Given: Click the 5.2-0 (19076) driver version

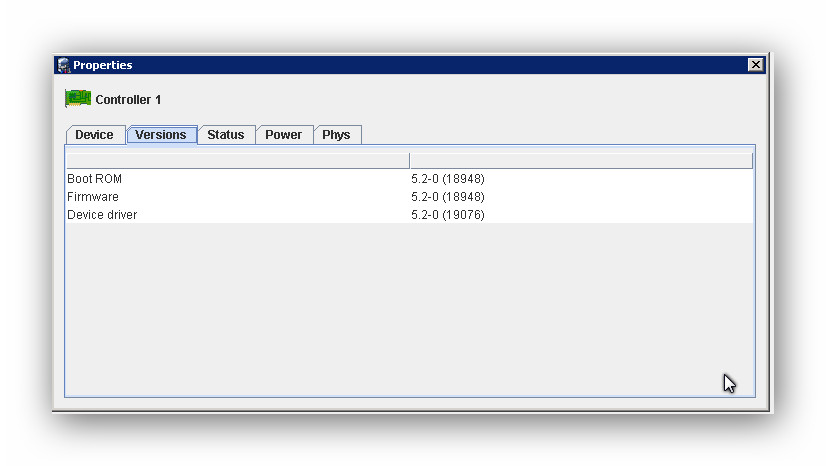Looking at the screenshot, I should coord(447,215).
